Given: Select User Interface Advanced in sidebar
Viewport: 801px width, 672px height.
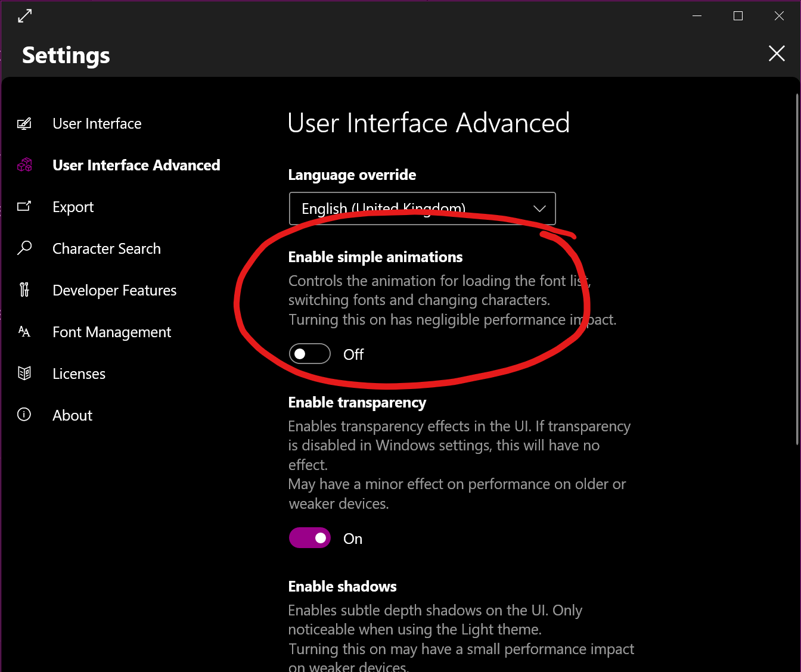Looking at the screenshot, I should tap(136, 165).
